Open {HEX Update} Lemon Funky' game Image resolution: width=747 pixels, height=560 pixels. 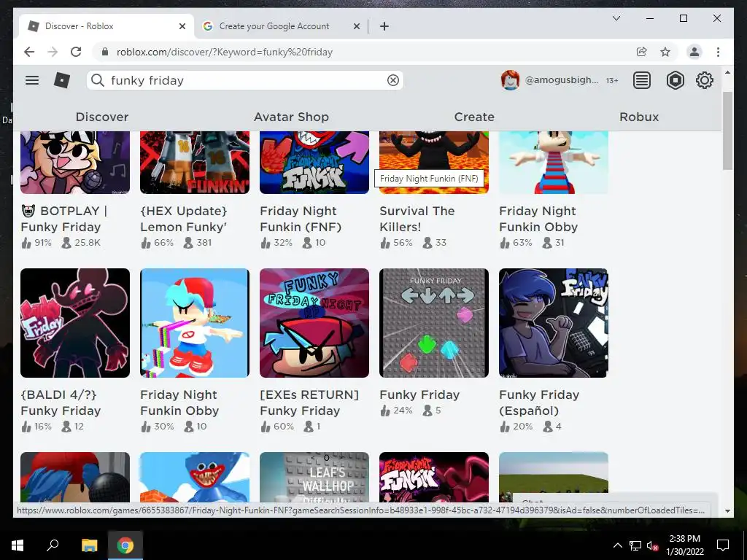point(183,219)
